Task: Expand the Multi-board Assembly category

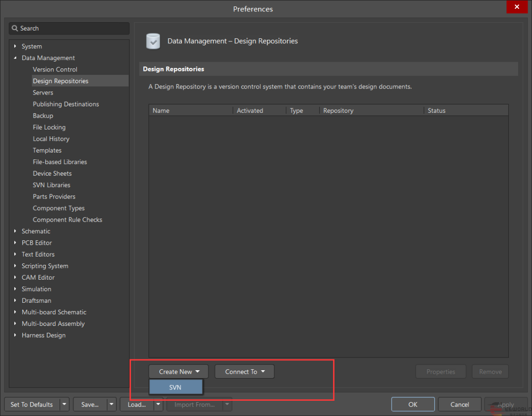Action: click(15, 323)
